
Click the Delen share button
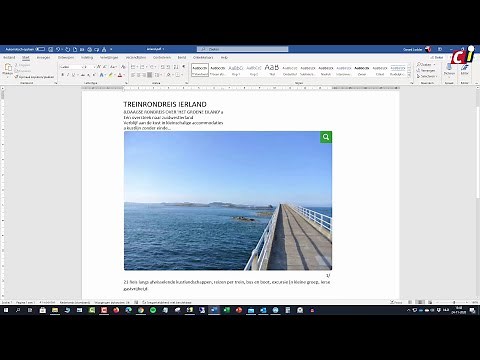[x=437, y=57]
